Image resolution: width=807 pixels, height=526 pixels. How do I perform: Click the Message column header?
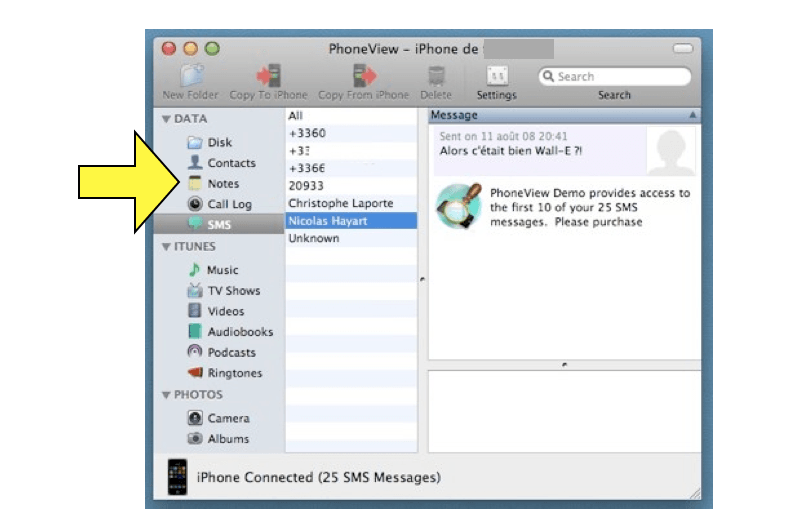tap(565, 115)
